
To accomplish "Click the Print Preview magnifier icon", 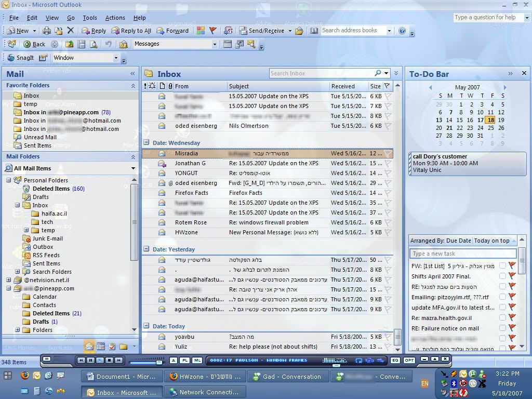I will [94, 44].
